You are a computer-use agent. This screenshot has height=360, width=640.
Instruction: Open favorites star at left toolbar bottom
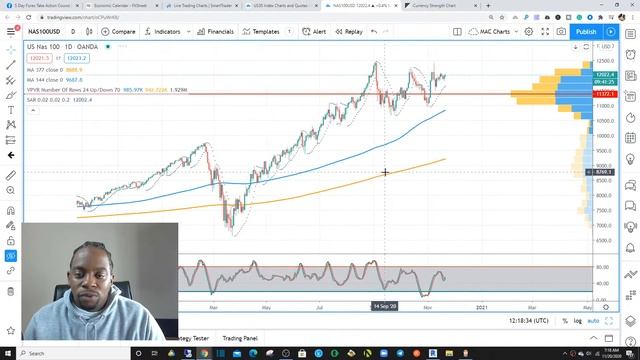(x=11, y=330)
